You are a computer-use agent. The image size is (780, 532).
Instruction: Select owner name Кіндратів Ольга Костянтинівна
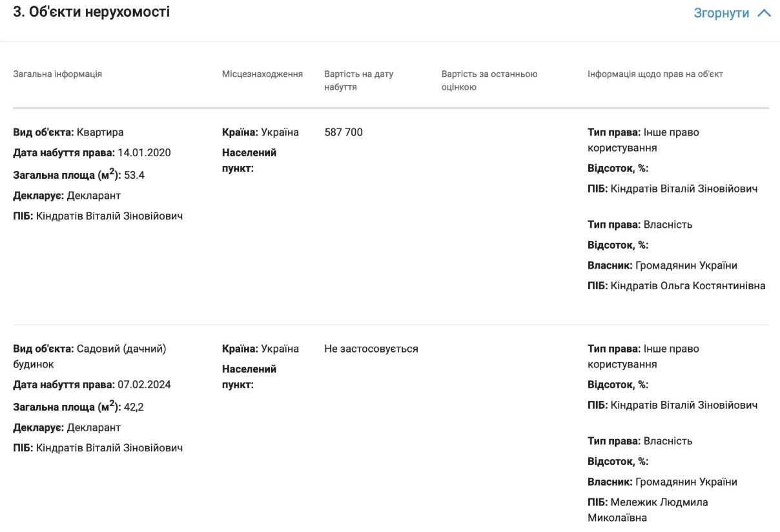click(x=688, y=285)
